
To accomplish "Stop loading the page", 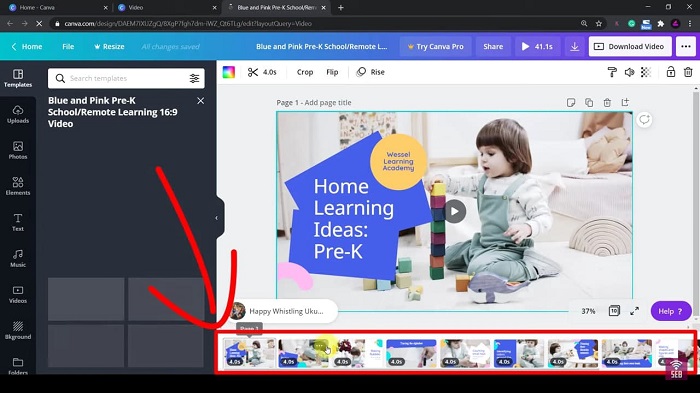I will click(39, 24).
